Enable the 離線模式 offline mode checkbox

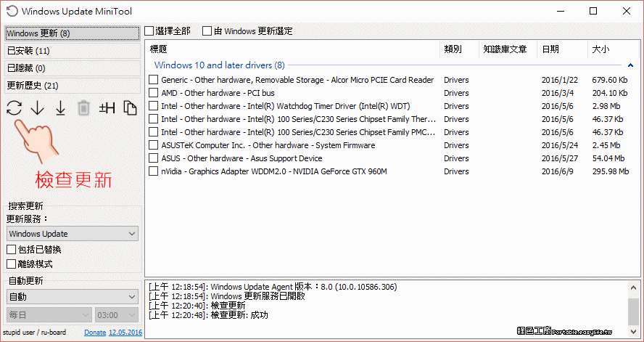[x=12, y=264]
